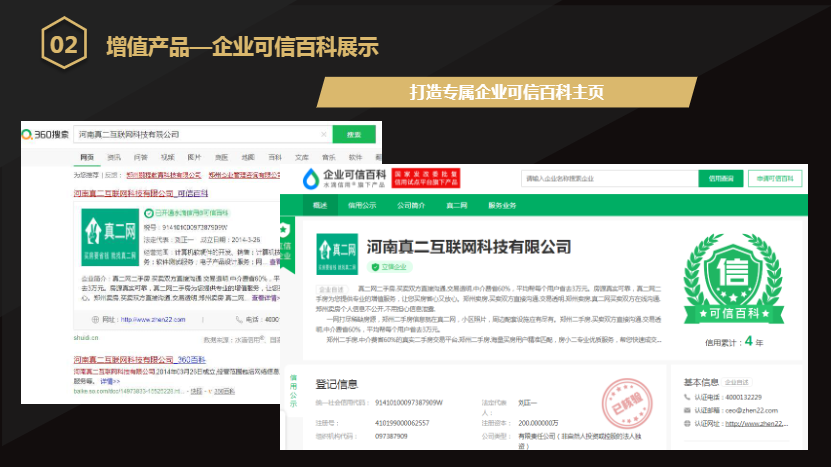Click the credit code 91410100097387909W
831x467 pixels.
tap(409, 403)
